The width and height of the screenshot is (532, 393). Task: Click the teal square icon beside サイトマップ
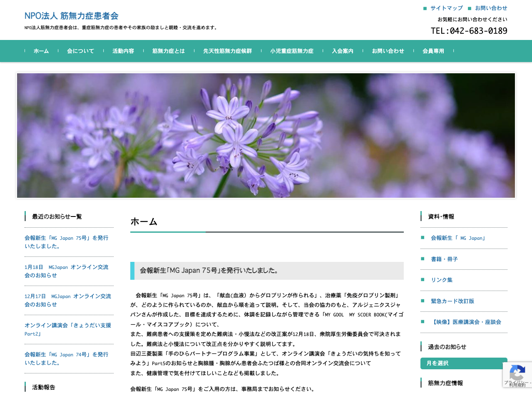425,8
